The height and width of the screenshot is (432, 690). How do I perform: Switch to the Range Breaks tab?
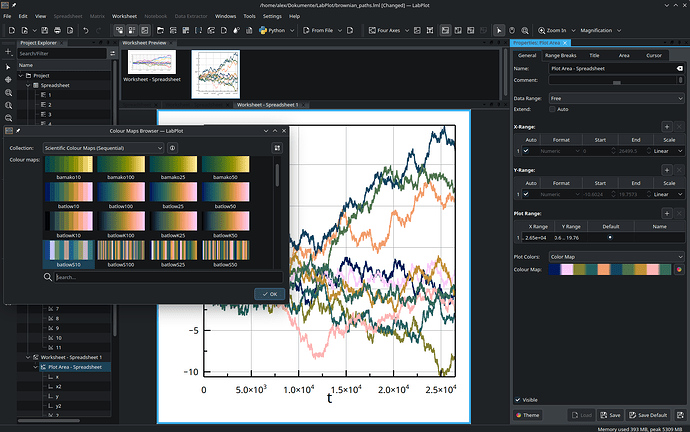coord(562,55)
